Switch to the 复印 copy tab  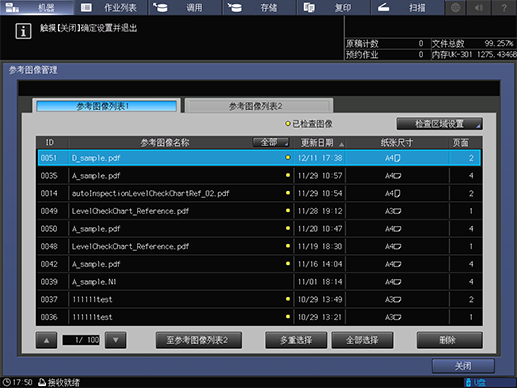coord(334,7)
